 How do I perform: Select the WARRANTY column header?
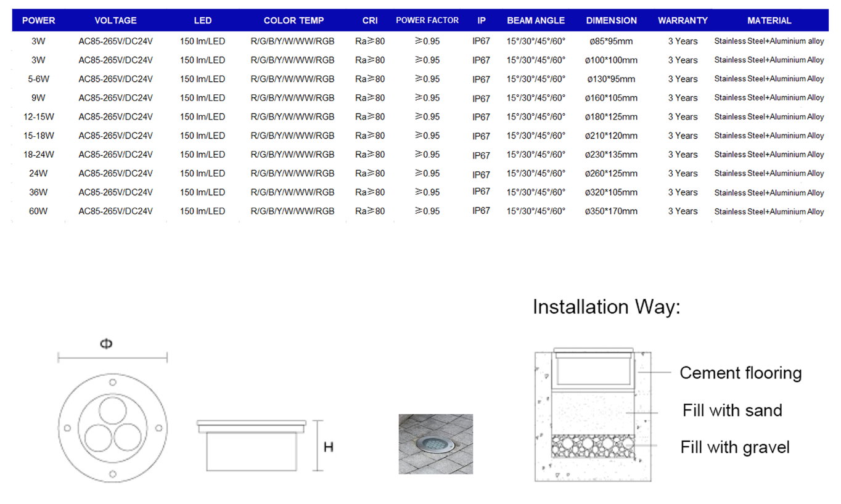coord(683,20)
